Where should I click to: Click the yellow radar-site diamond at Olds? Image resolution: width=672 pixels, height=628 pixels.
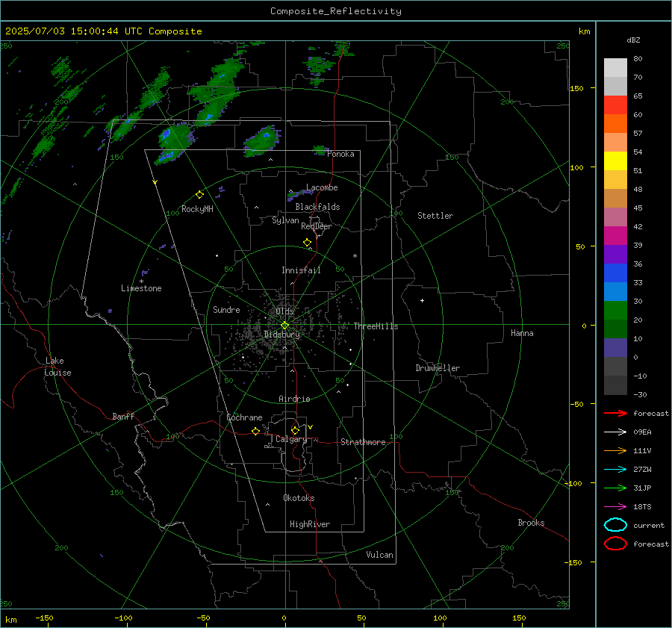click(284, 326)
